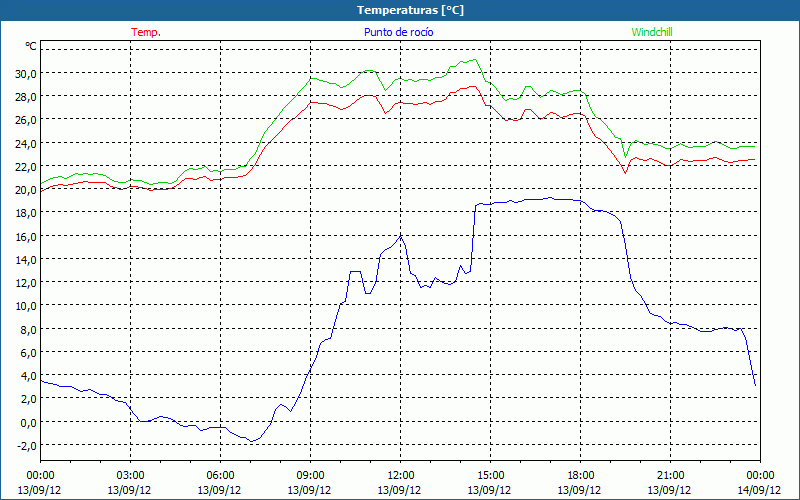This screenshot has height=500, width=800.
Task: Click the '°C' unit label on the vertical axis
Action: 31,46
